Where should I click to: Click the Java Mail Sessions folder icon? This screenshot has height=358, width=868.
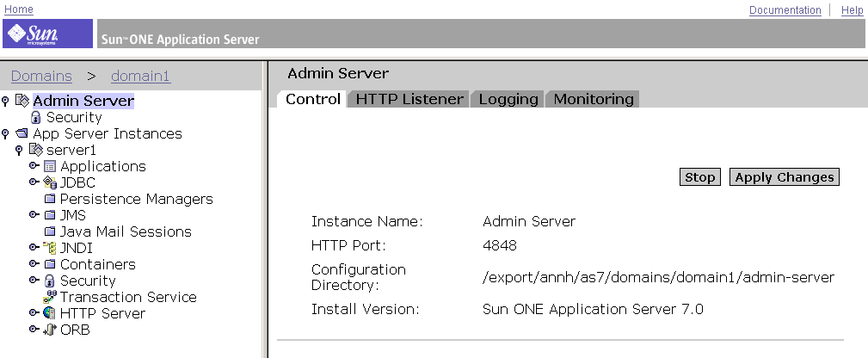(x=50, y=231)
